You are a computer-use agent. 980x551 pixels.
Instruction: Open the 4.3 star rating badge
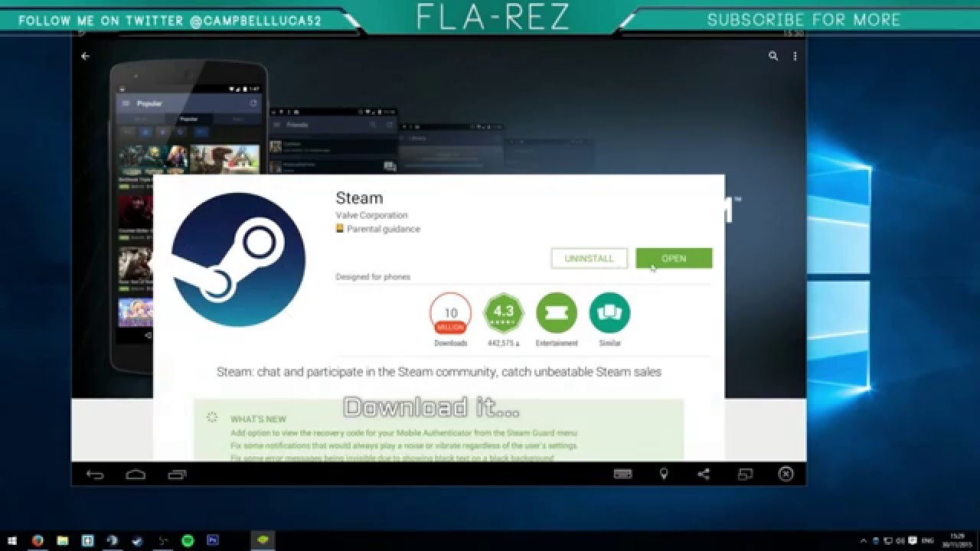pos(504,319)
